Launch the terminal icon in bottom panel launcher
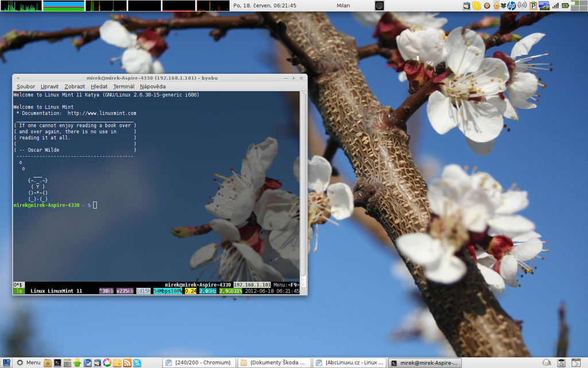This screenshot has height=368, width=588. [x=57, y=363]
